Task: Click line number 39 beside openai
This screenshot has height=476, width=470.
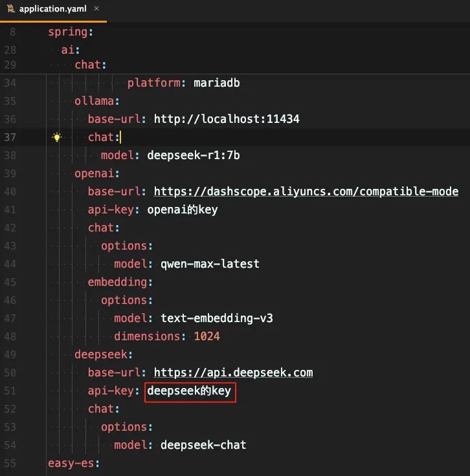Action: (x=10, y=173)
